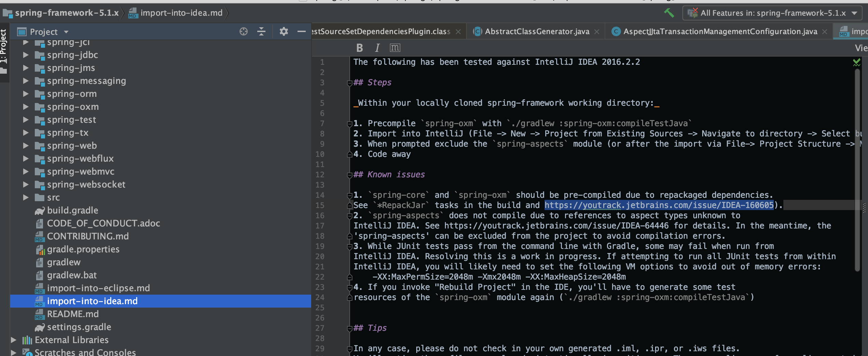Viewport: 868px width, 356px height.
Task: Click the settings.gradle file icon
Action: (40, 327)
